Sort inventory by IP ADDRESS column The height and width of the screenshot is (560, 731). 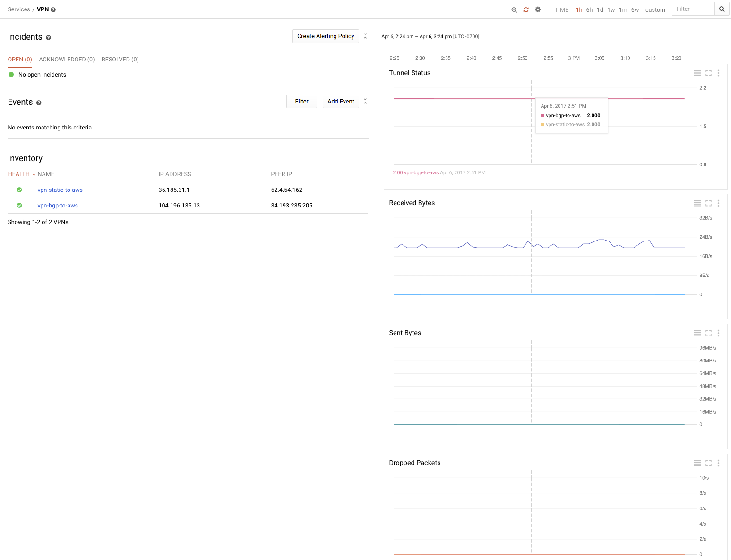coord(175,174)
